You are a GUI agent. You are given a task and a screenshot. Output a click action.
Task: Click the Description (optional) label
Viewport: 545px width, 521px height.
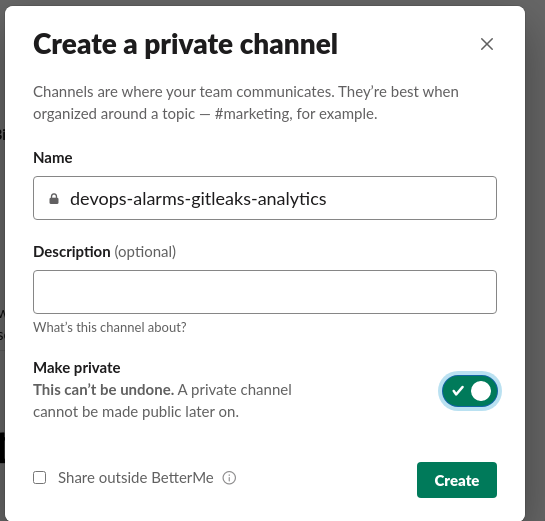(105, 252)
